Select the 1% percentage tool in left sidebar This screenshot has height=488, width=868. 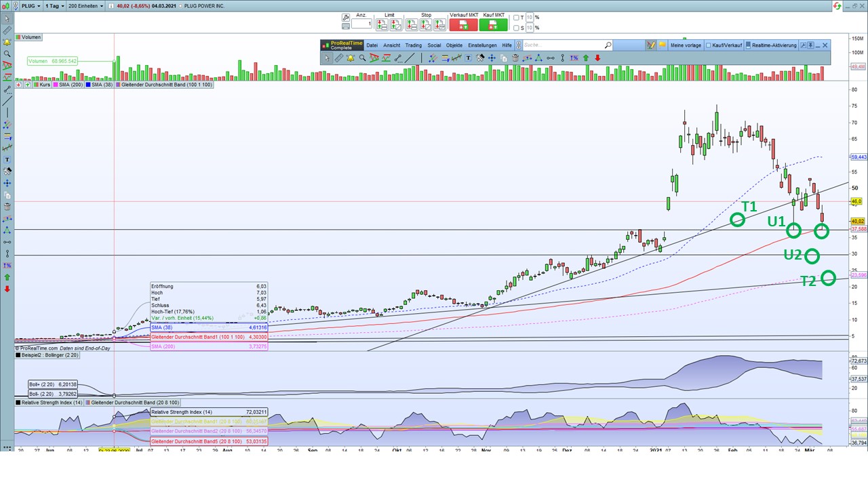pyautogui.click(x=7, y=266)
